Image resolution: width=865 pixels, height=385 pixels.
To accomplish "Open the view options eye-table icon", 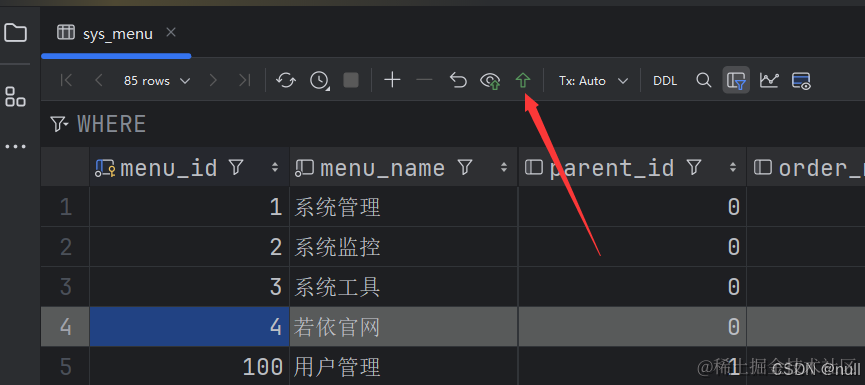I will pyautogui.click(x=800, y=81).
